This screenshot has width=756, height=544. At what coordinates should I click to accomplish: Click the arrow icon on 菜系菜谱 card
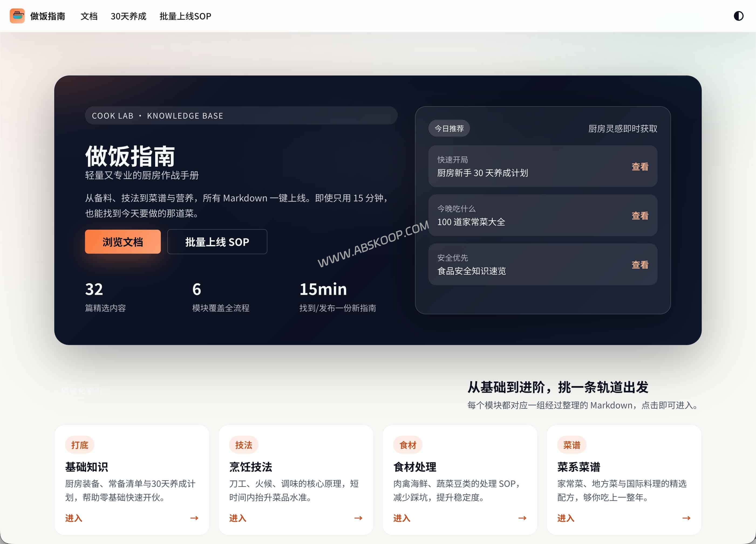coord(687,518)
